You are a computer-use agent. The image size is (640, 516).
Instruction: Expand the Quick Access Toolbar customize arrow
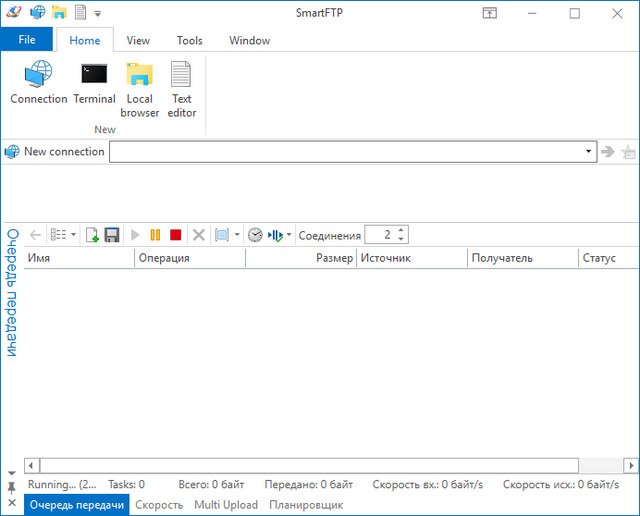pyautogui.click(x=98, y=14)
